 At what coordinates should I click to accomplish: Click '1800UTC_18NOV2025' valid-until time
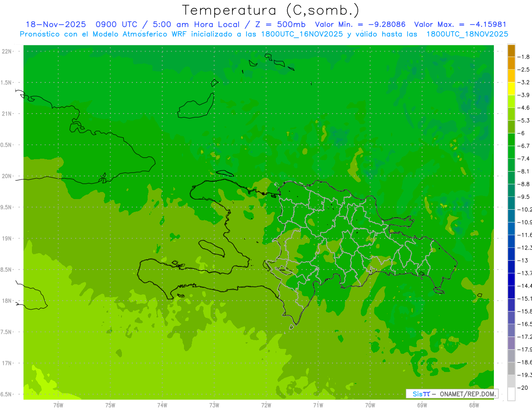tap(467, 34)
